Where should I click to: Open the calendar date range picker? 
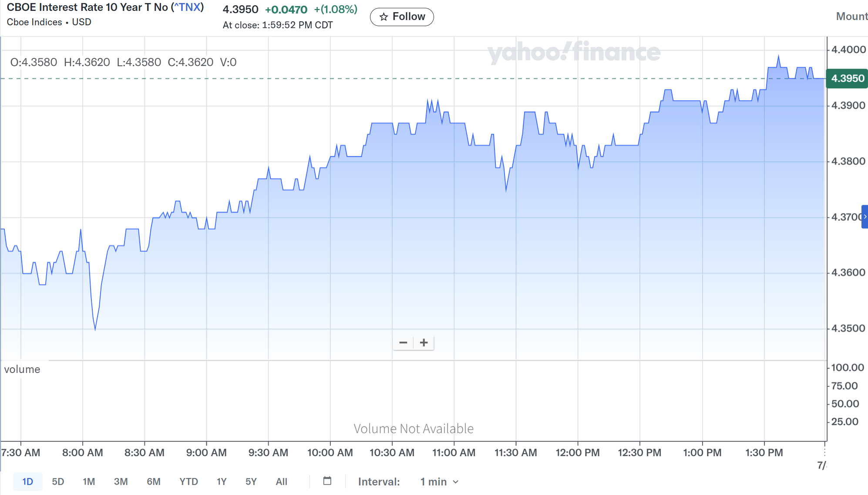tap(327, 481)
